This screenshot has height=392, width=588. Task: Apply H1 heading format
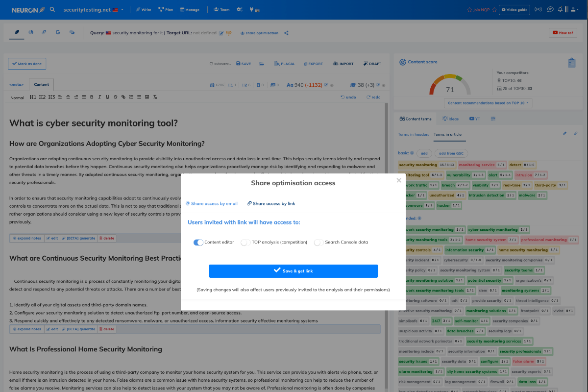(33, 97)
